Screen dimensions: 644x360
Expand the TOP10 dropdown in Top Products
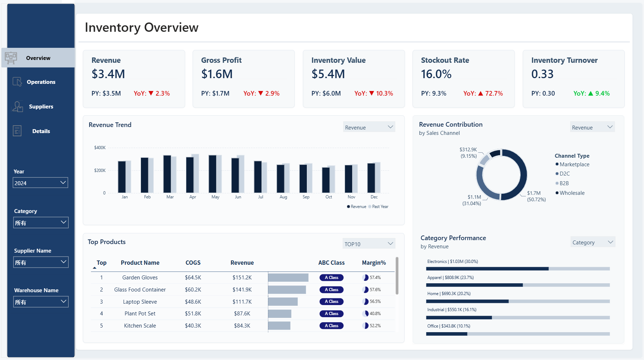coord(369,244)
